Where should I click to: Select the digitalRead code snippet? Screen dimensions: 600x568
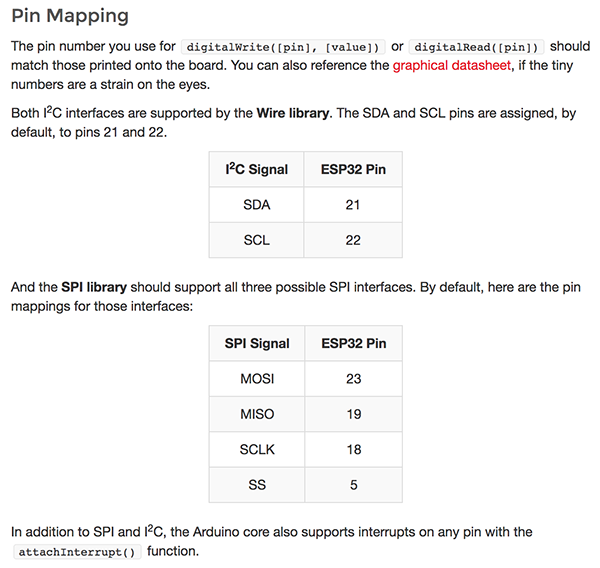476,47
